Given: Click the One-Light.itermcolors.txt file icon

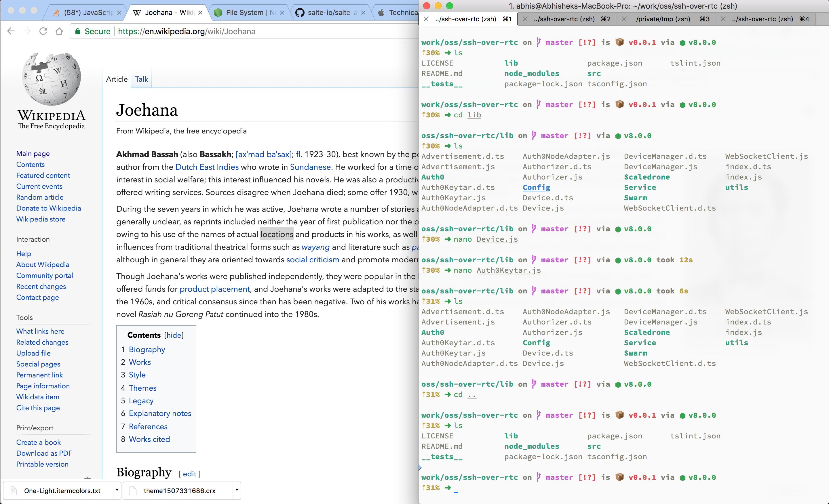Looking at the screenshot, I should 13,490.
